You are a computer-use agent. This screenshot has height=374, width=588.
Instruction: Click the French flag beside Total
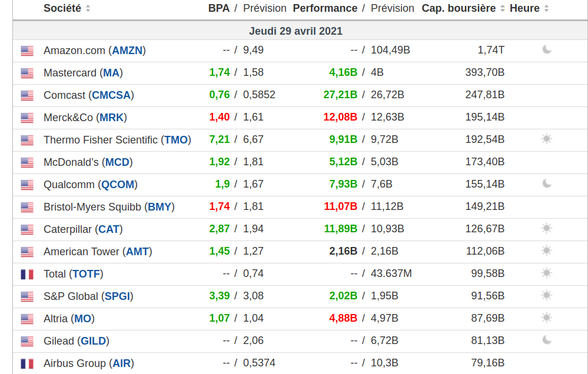click(27, 274)
